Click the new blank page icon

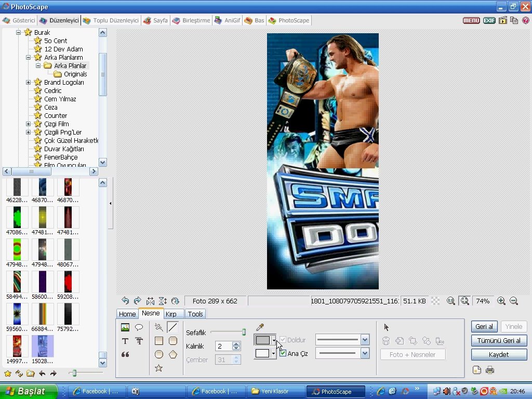click(x=477, y=370)
